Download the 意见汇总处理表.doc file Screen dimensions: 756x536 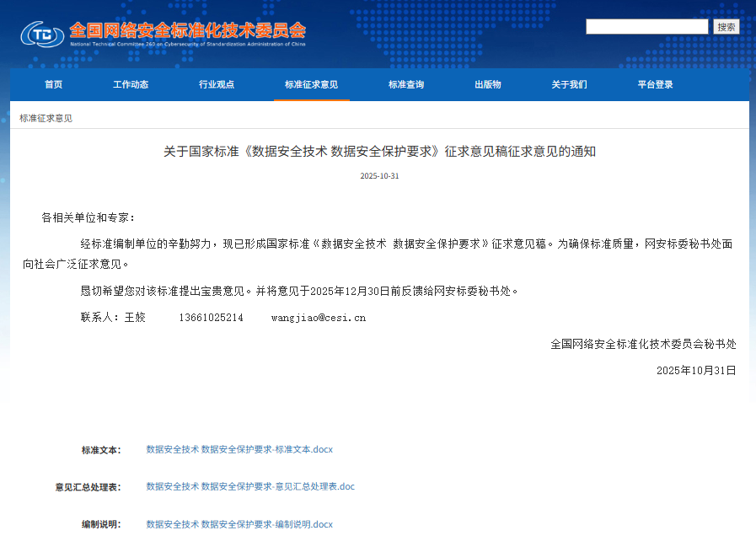250,486
